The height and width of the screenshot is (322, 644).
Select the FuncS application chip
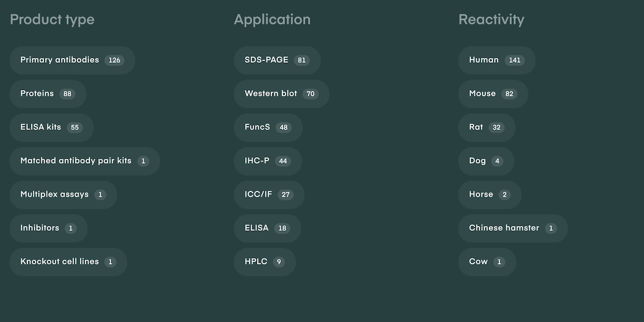point(268,128)
